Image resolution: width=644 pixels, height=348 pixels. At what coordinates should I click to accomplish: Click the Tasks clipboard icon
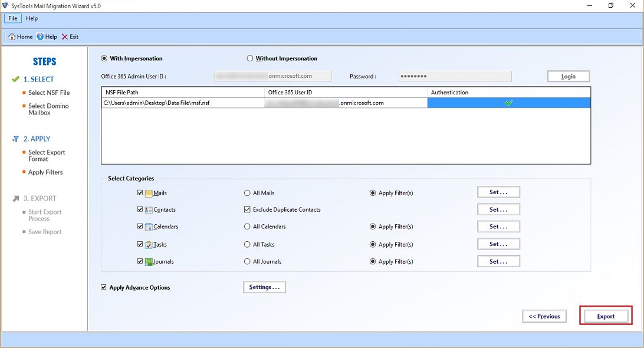coord(149,244)
